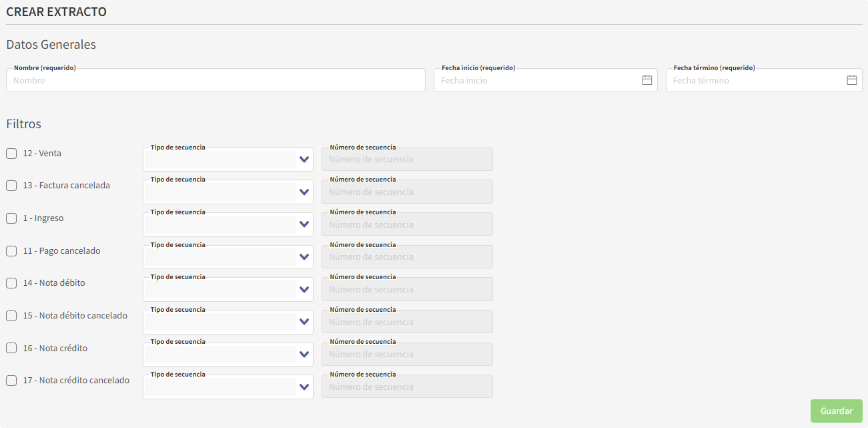Viewport: 868px width, 428px height.
Task: Open calendar icon in Fecha inicio field
Action: (x=646, y=80)
